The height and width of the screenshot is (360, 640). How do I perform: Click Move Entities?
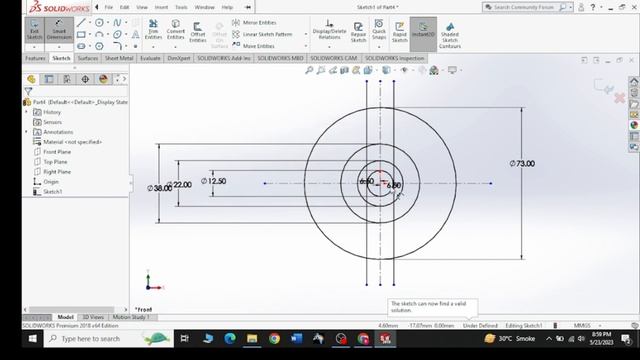pyautogui.click(x=254, y=46)
